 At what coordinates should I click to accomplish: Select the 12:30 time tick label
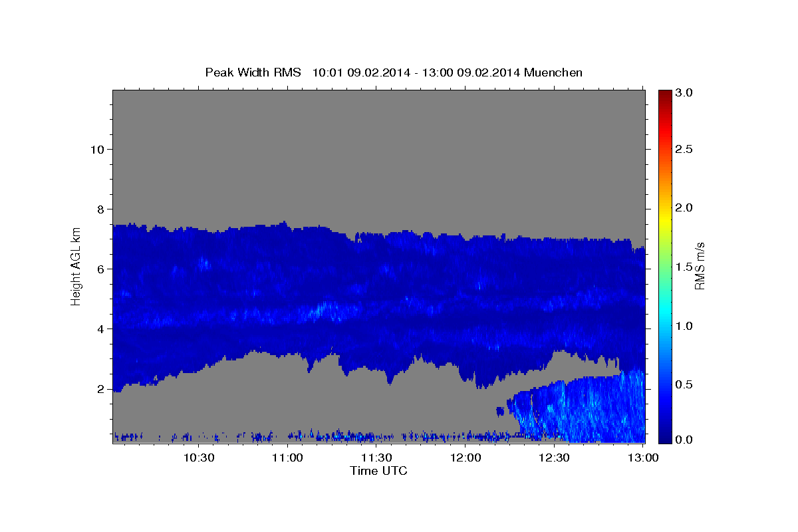click(x=554, y=458)
